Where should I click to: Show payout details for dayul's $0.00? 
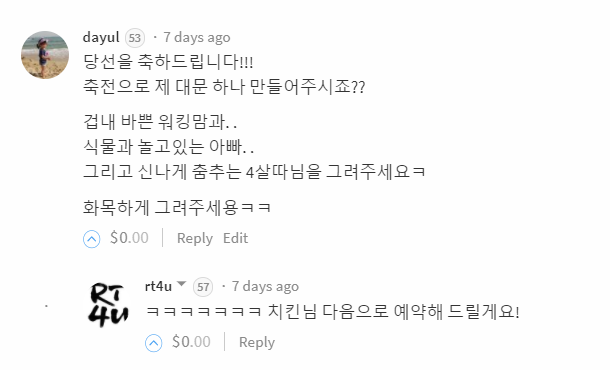pyautogui.click(x=129, y=238)
